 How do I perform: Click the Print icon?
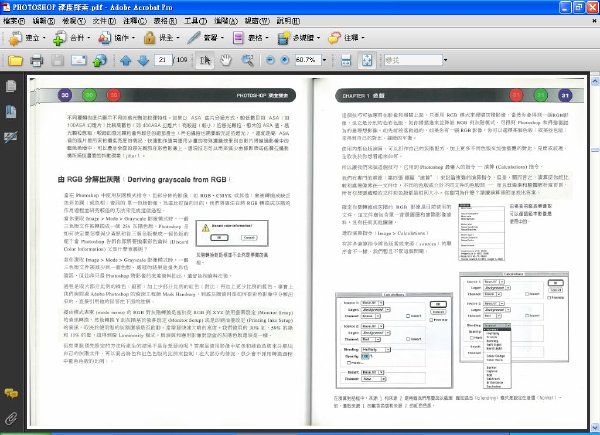coord(37,60)
